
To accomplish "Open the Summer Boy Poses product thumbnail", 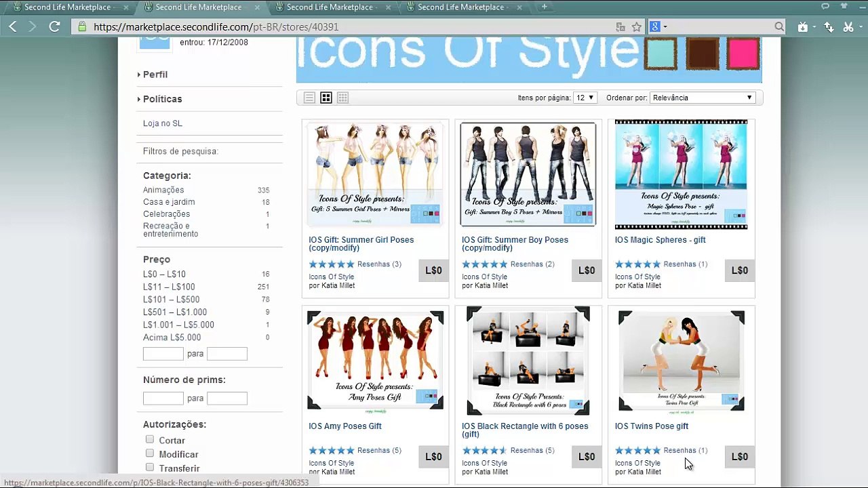I will point(528,174).
